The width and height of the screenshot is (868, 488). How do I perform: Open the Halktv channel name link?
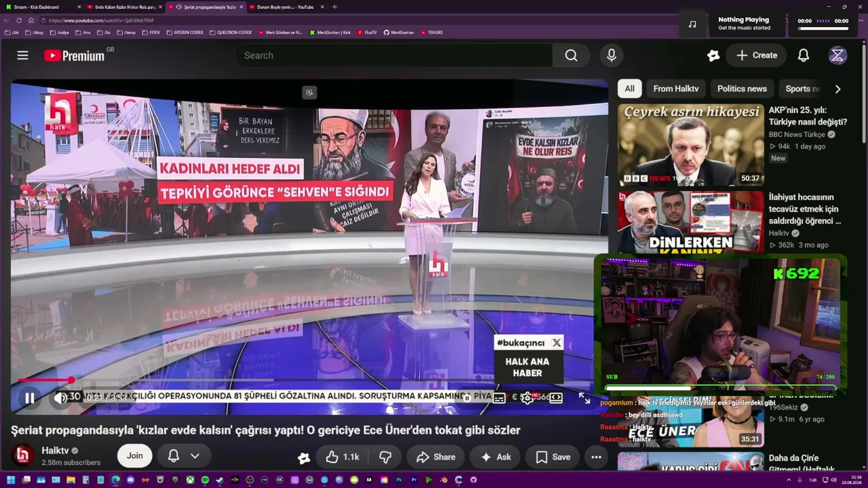pyautogui.click(x=55, y=451)
